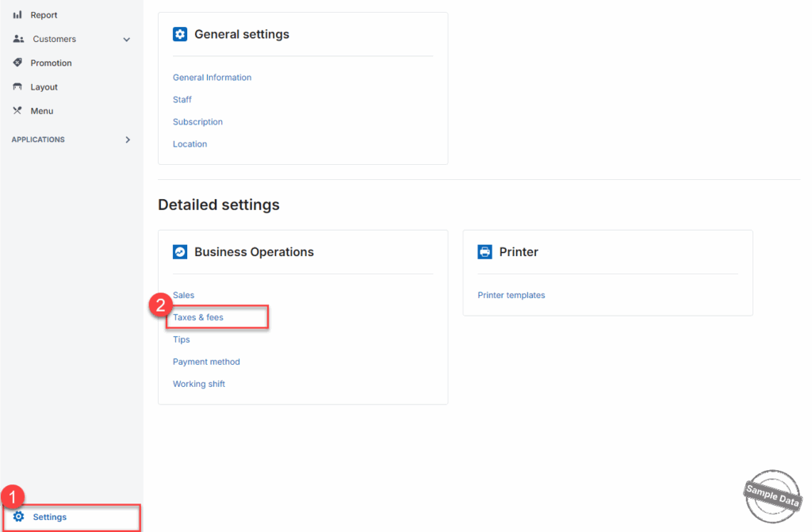
Task: Open the General Information link
Action: click(x=212, y=78)
